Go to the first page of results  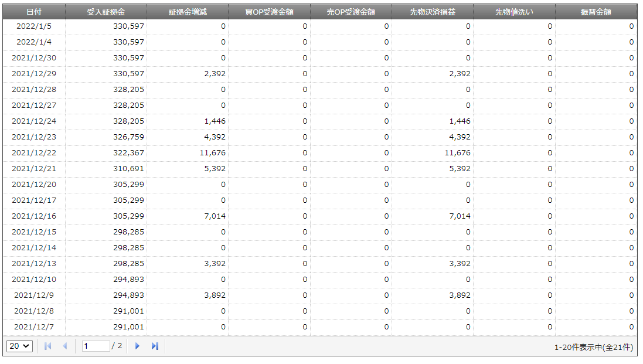tap(47, 346)
